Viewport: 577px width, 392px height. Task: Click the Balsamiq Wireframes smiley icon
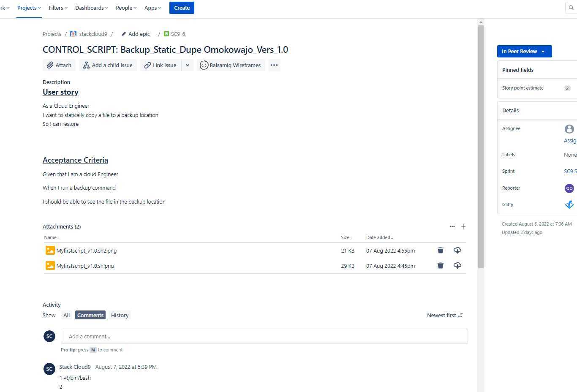(x=204, y=65)
